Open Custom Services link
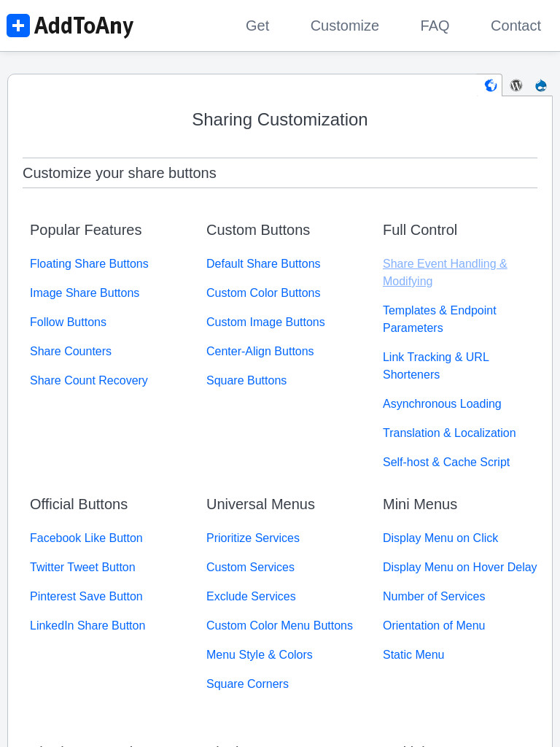 [251, 567]
